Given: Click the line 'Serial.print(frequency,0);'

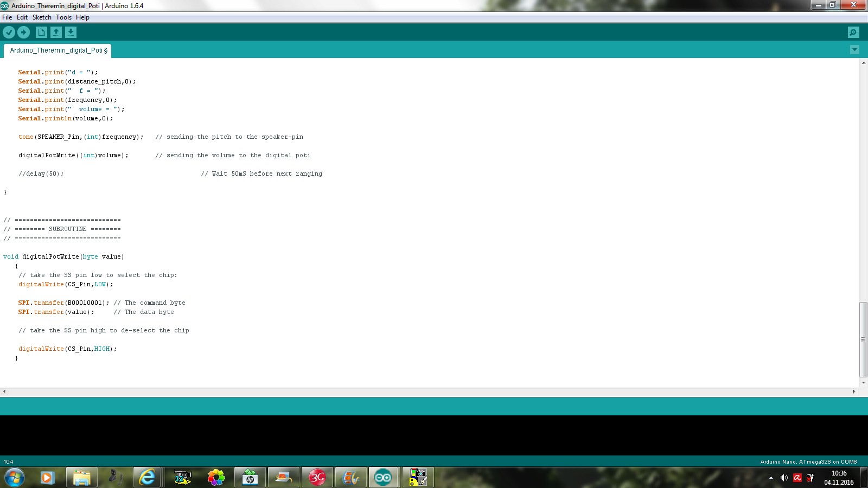Looking at the screenshot, I should click(x=67, y=100).
